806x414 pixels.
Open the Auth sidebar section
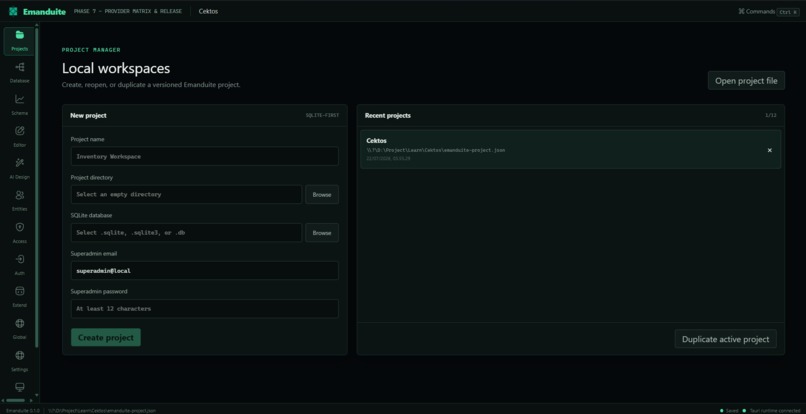(20, 265)
